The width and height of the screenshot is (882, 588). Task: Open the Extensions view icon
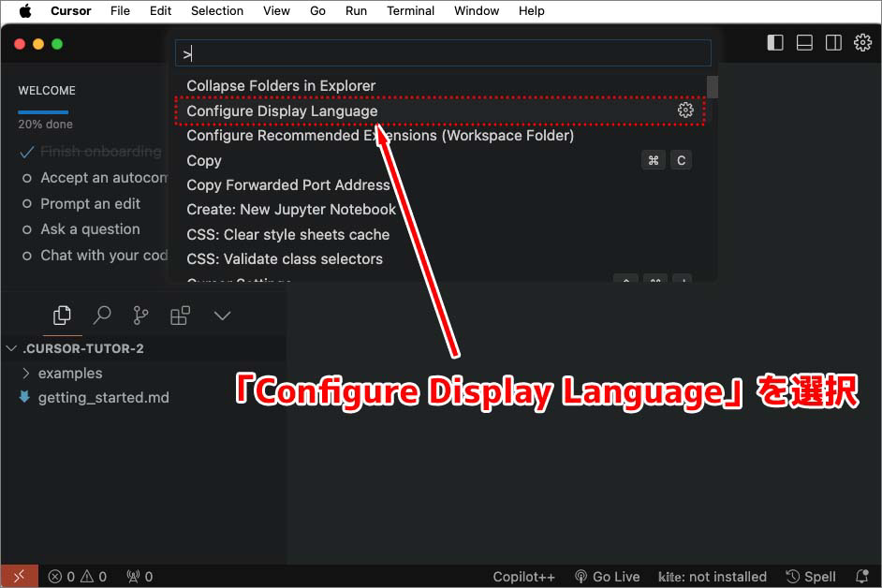[x=180, y=316]
